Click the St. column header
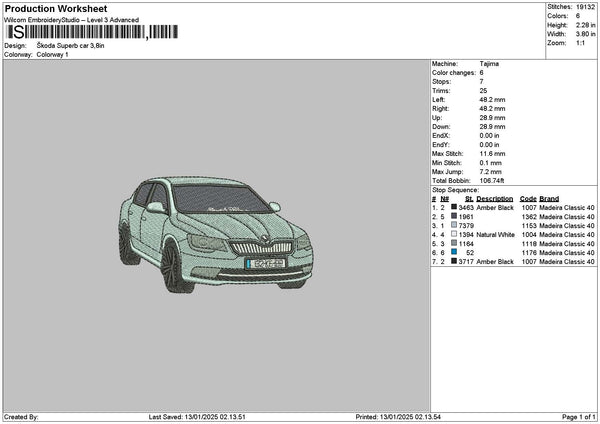Viewport: 600px width, 424px height. [x=468, y=198]
